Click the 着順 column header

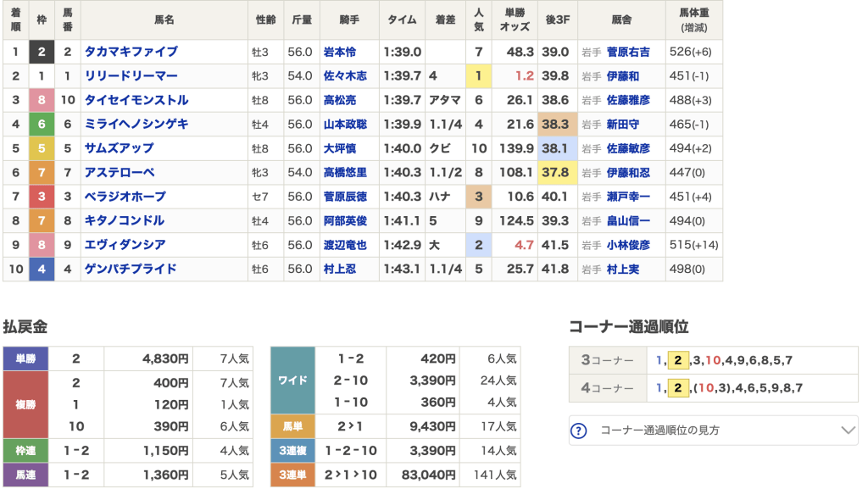click(x=15, y=19)
